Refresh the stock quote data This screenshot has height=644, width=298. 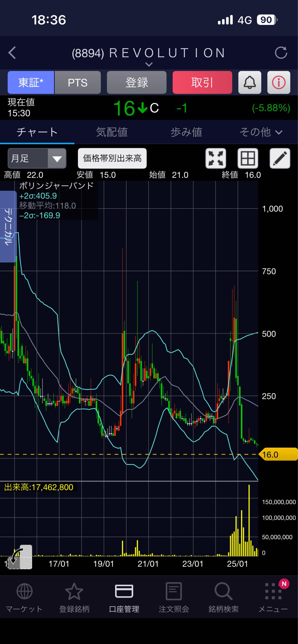[281, 53]
